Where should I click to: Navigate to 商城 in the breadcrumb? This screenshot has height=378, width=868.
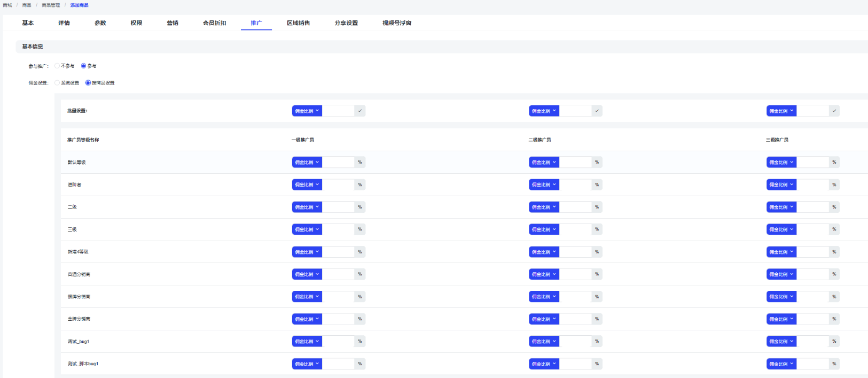point(7,5)
